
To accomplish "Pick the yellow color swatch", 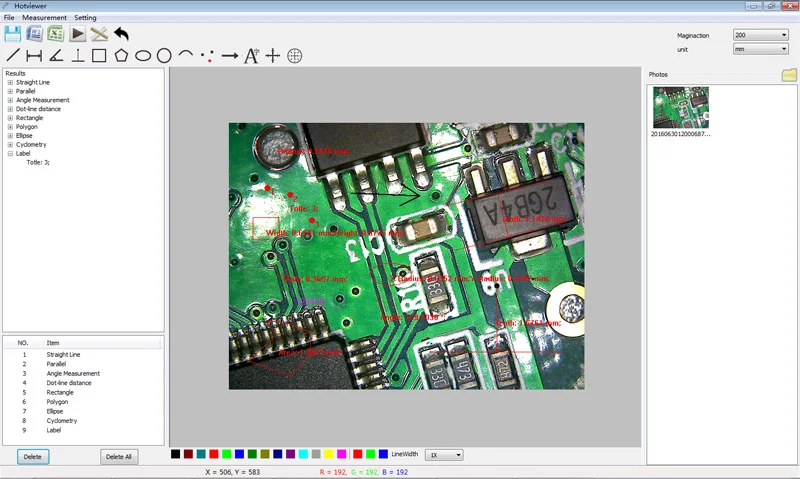I will click(x=329, y=454).
